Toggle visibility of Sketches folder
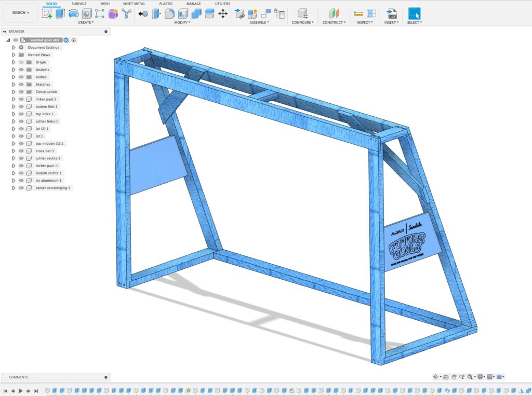This screenshot has width=532, height=396. 21,85
